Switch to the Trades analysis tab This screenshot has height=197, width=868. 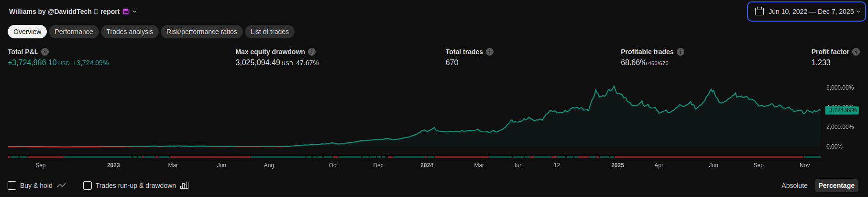[130, 32]
